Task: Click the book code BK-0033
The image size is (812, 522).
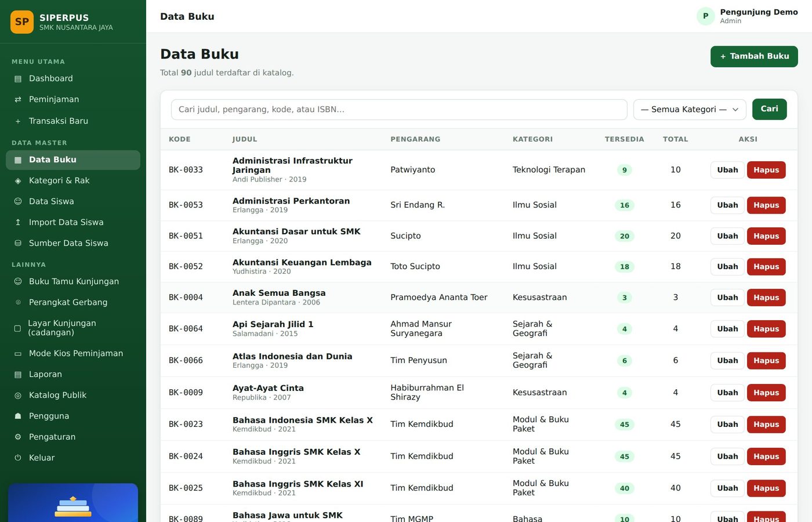Action: click(186, 170)
